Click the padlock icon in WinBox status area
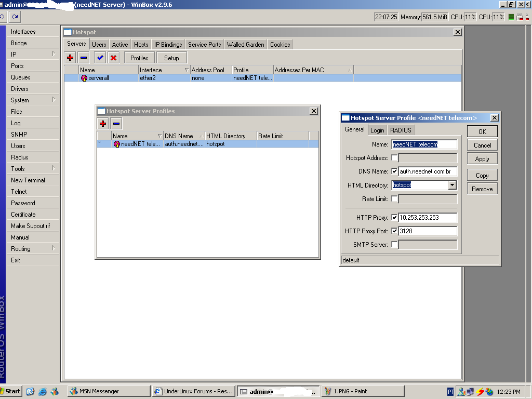532x399 pixels. [520, 17]
